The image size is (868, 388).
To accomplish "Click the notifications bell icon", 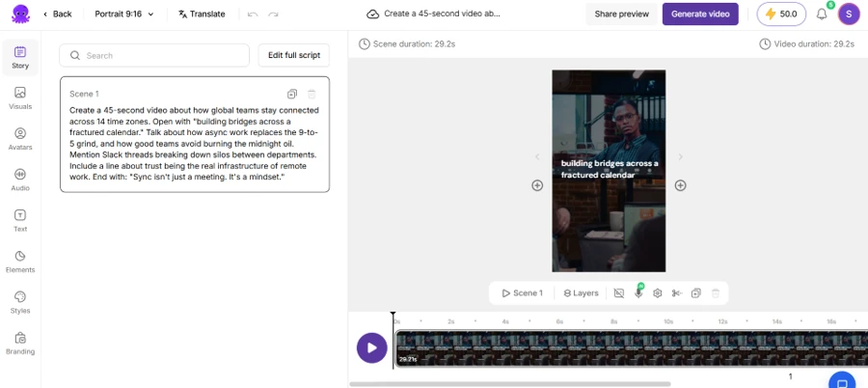I will 822,14.
